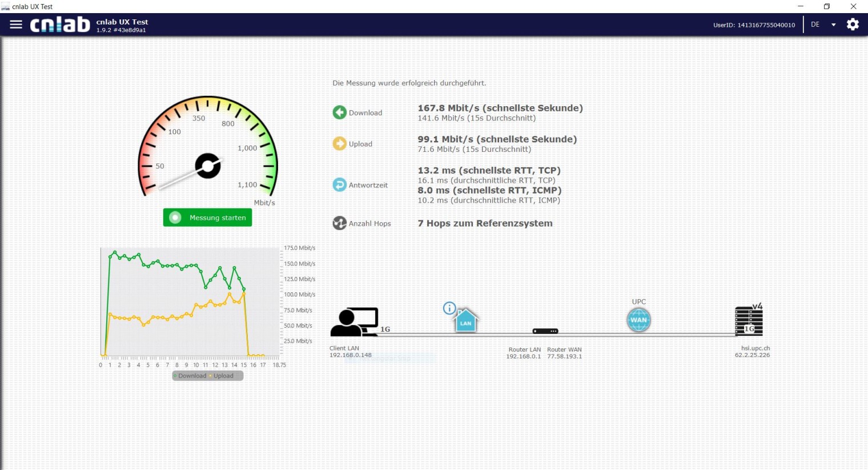
Task: Toggle Download series in chart legend
Action: (191, 376)
